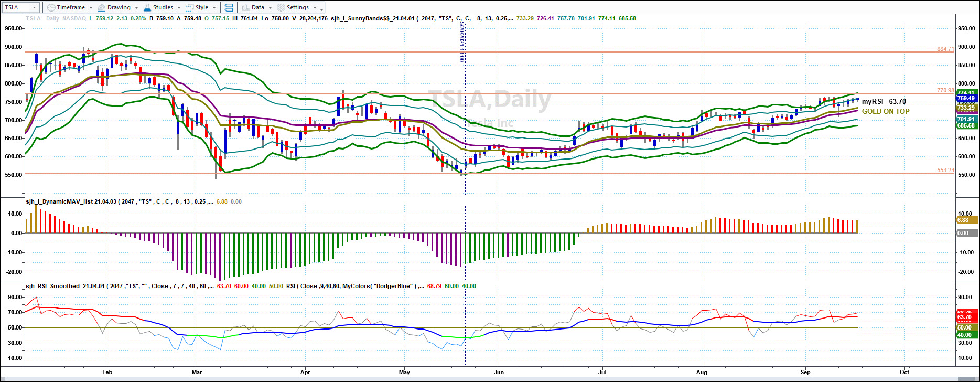The width and height of the screenshot is (980, 382).
Task: Click the Feb label on time axis
Action: coord(106,372)
